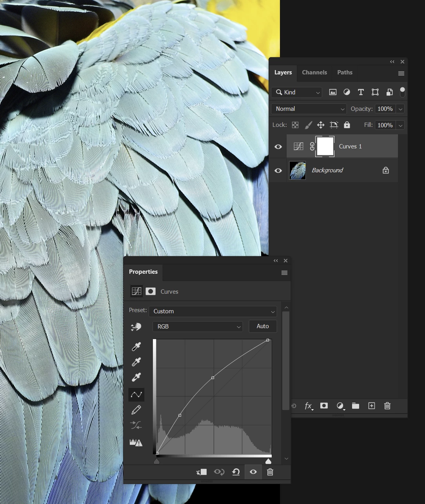Image resolution: width=425 pixels, height=504 pixels.
Task: Delete layer with Layers trash icon
Action: tap(387, 406)
